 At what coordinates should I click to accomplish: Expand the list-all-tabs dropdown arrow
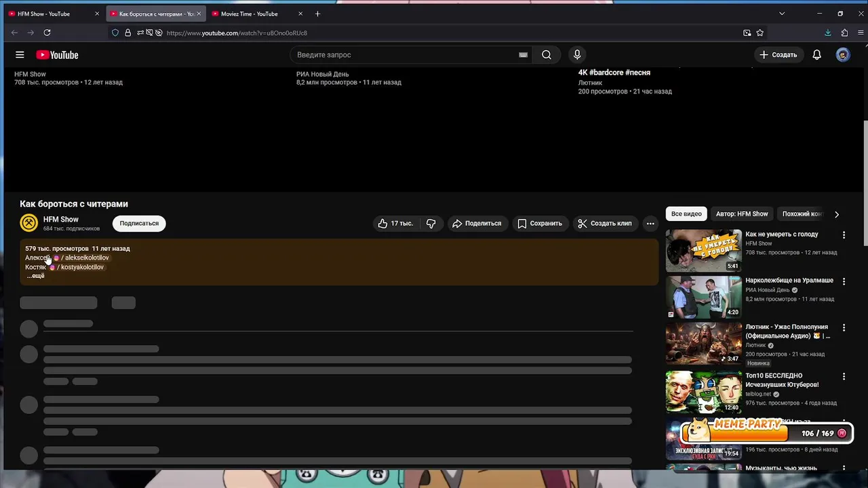[x=782, y=14]
